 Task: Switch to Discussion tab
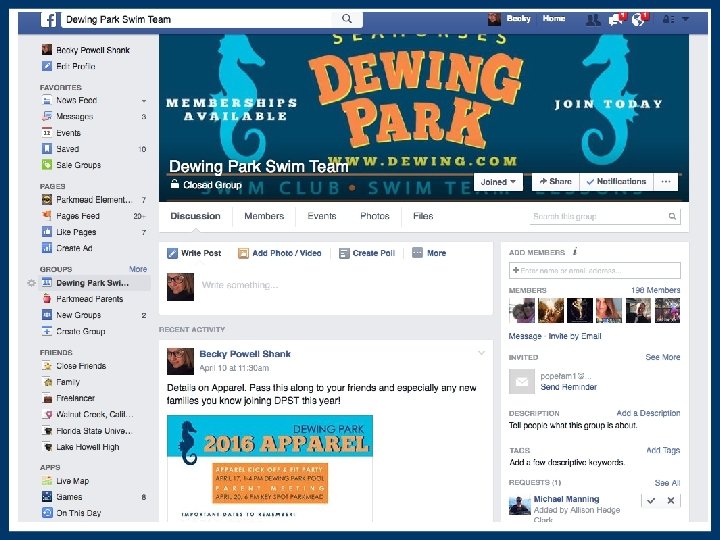[196, 216]
